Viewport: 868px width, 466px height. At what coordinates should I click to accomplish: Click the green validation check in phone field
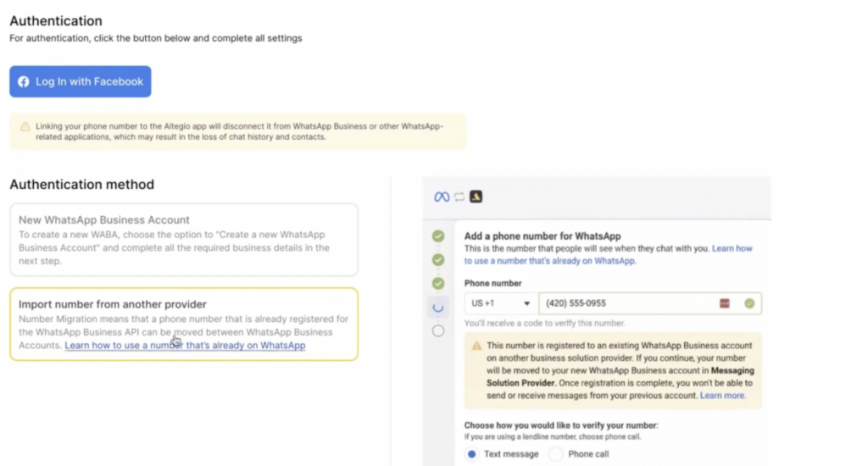click(x=749, y=303)
